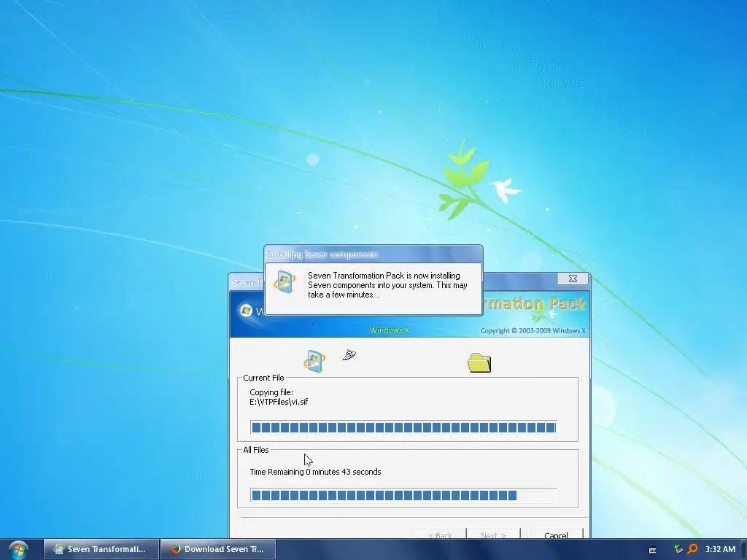
Task: Click the Firefox icon on taskbar
Action: [175, 549]
